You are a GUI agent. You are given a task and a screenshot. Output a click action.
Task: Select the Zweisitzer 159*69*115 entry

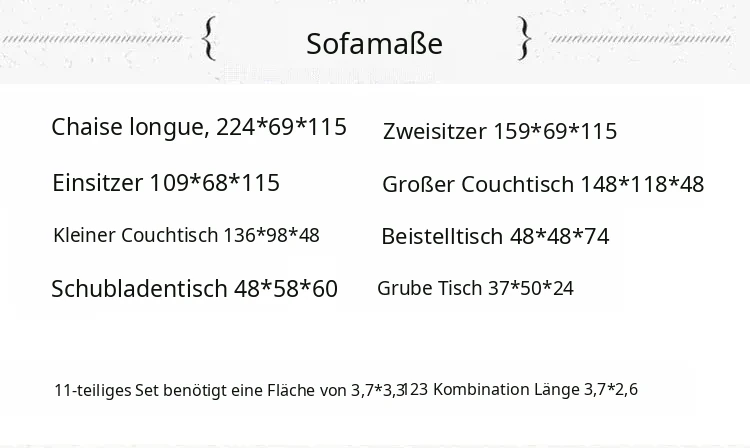click(500, 131)
